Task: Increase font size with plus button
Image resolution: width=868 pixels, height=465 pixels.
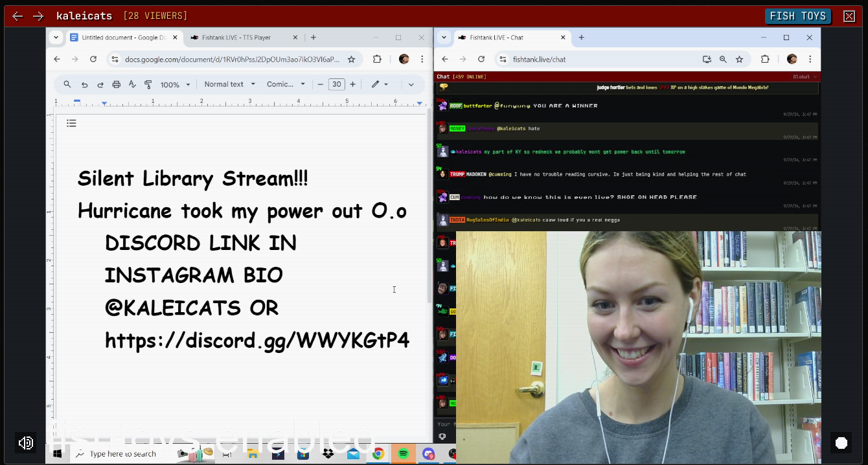Action: point(353,84)
